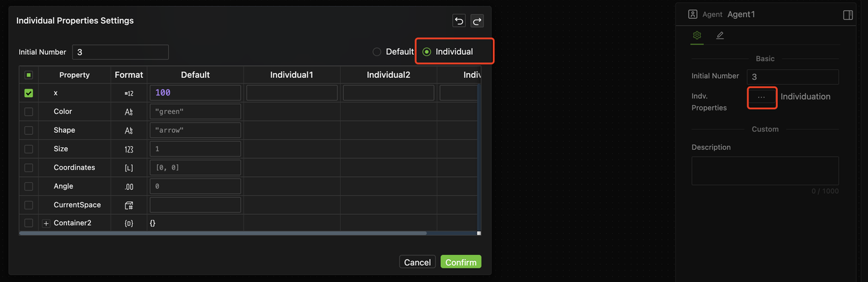Check the Shape property checkbox
This screenshot has height=282, width=868.
tap(28, 130)
